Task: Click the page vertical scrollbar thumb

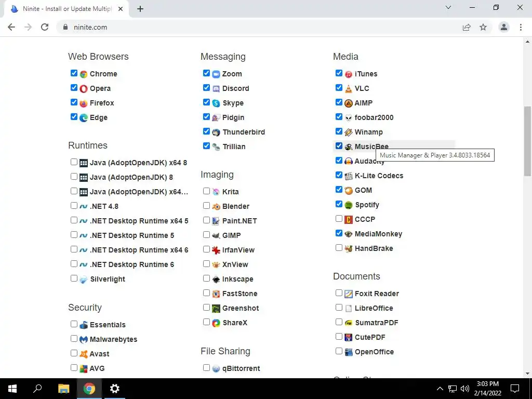Action: (x=527, y=141)
